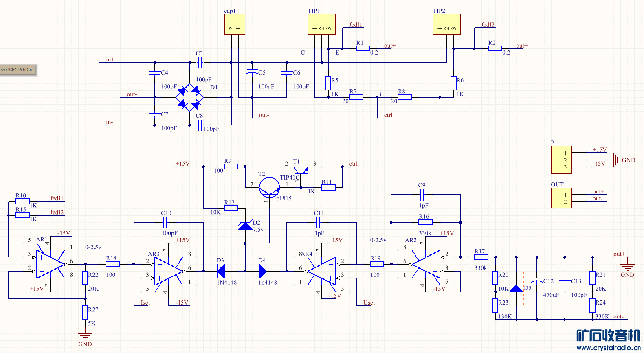Select resistor R9 body
644x353 pixels.
231,167
